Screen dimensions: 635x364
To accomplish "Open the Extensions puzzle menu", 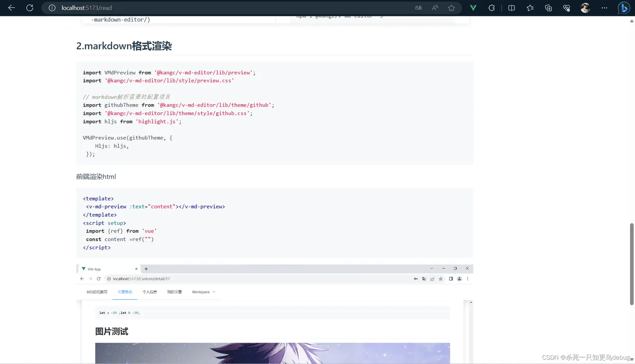I will [x=492, y=8].
